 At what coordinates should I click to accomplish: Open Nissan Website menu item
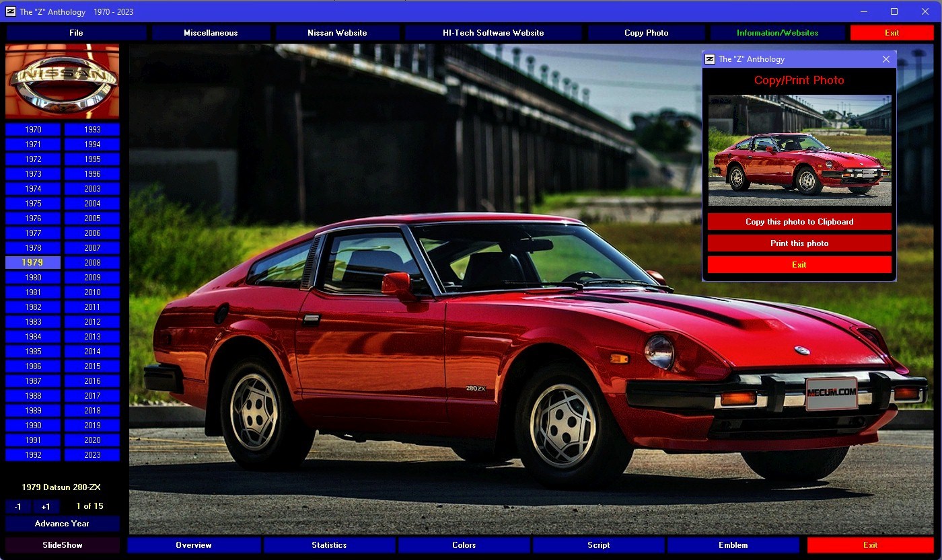click(337, 33)
